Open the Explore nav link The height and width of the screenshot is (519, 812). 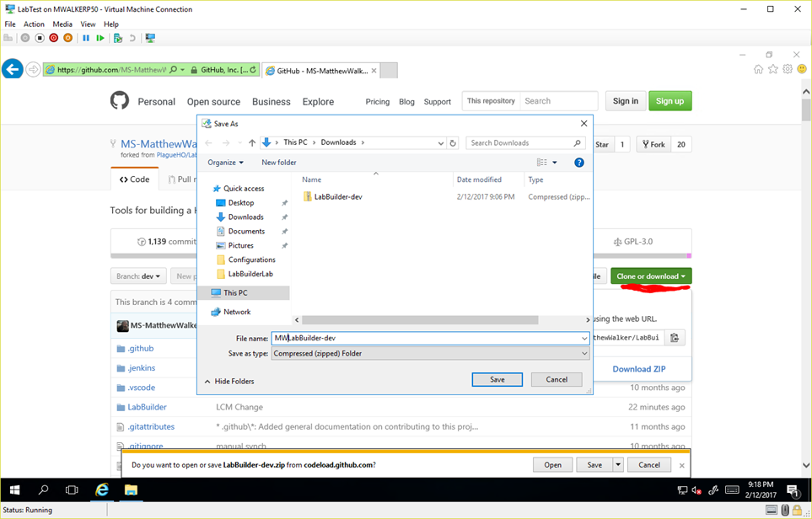(x=318, y=102)
